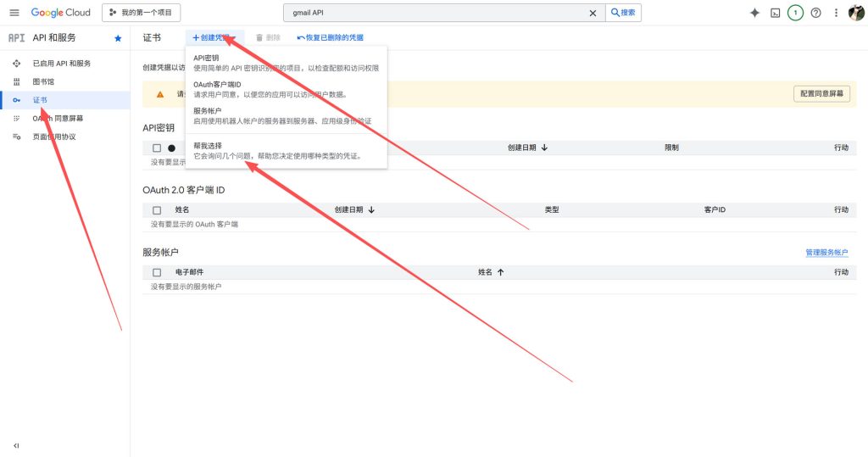Check the select-all box in OAuth 2.0 table

157,209
